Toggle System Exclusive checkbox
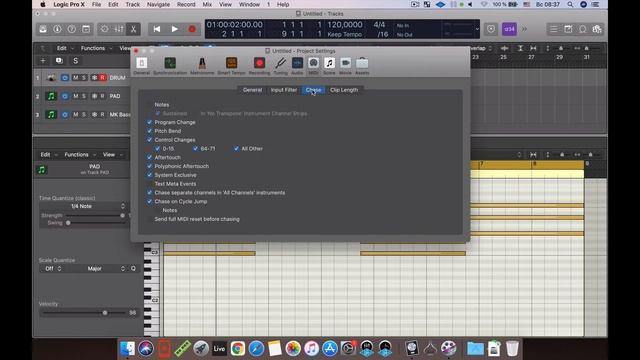Viewport: 640px width, 360px height. [149, 175]
